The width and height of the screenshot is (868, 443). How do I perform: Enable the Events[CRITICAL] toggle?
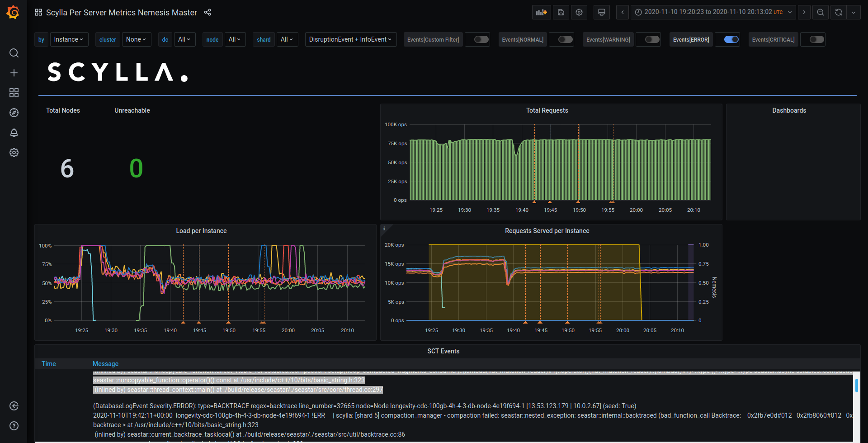coord(813,39)
